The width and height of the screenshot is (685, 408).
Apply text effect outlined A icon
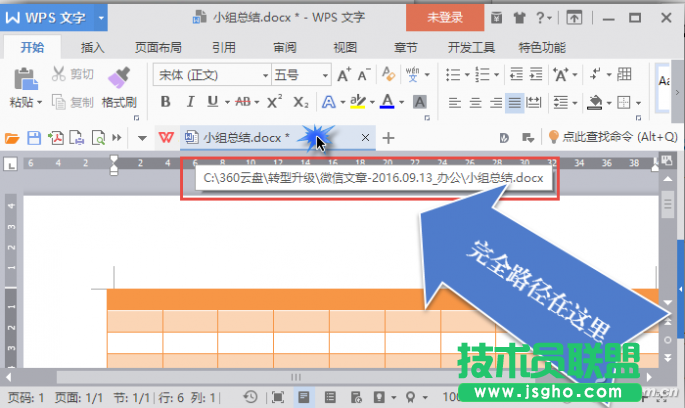pyautogui.click(x=329, y=102)
